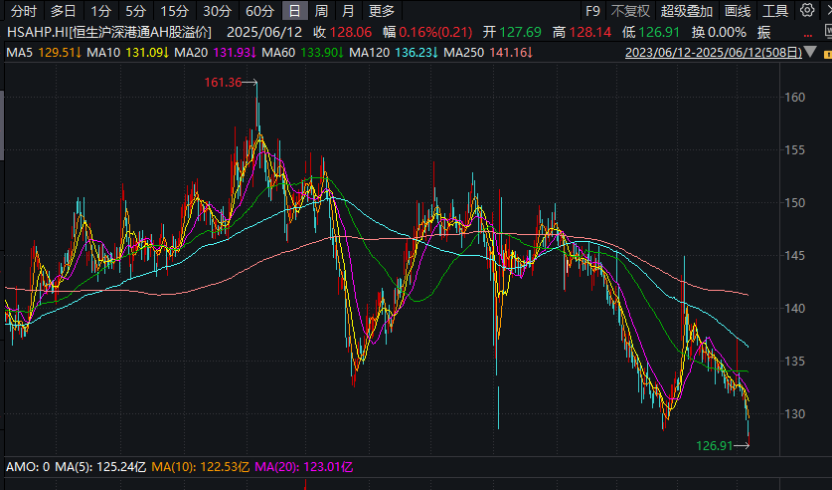Click the arrow at 126.91 low marker
The width and height of the screenshot is (832, 490).
click(741, 446)
